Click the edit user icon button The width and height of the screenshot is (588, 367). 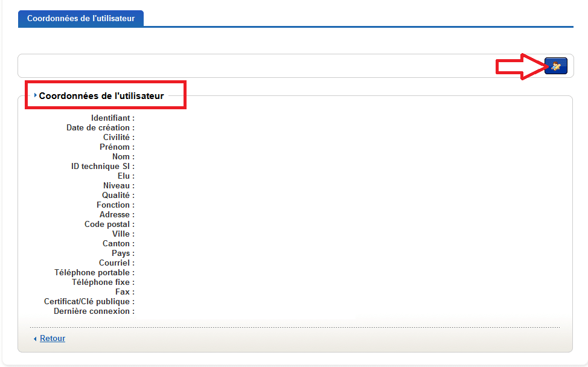[556, 66]
